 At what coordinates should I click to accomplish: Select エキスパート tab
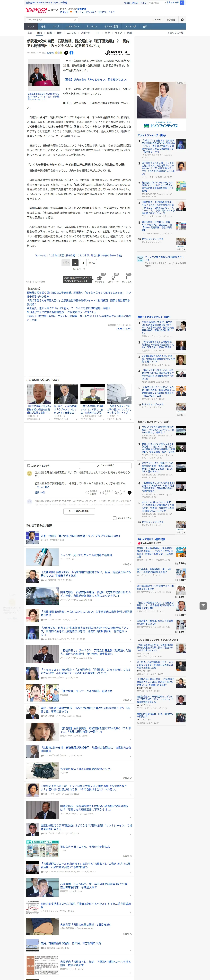[x=72, y=26]
